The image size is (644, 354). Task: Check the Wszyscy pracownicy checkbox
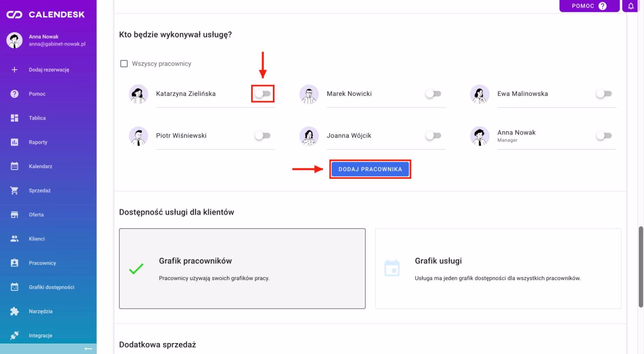click(124, 64)
